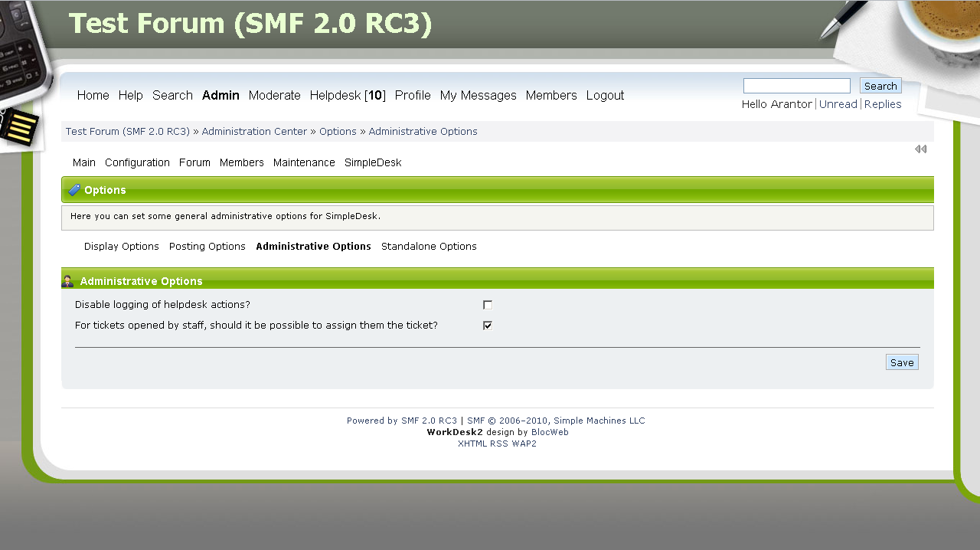The width and height of the screenshot is (980, 550).
Task: Open the Help menu item
Action: click(x=131, y=95)
